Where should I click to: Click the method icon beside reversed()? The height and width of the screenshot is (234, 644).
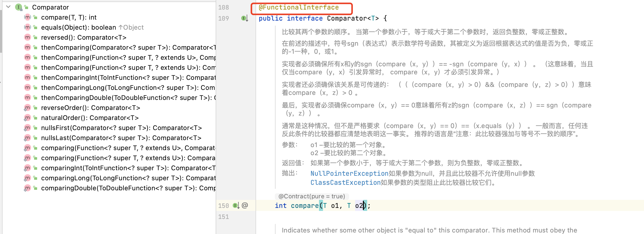27,37
